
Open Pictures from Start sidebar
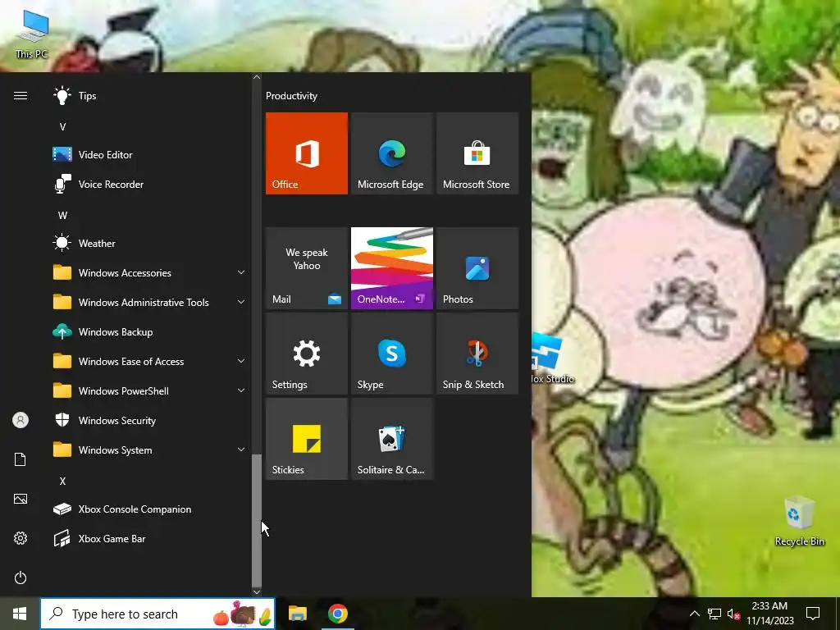pos(21,499)
